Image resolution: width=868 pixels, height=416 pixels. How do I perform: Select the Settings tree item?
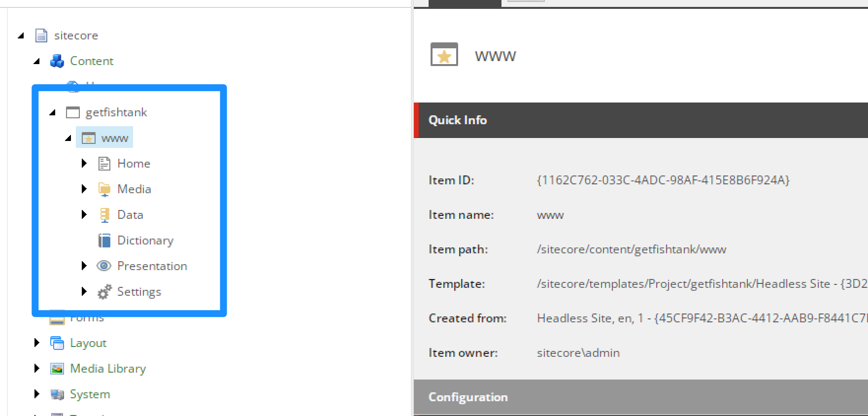pos(139,292)
